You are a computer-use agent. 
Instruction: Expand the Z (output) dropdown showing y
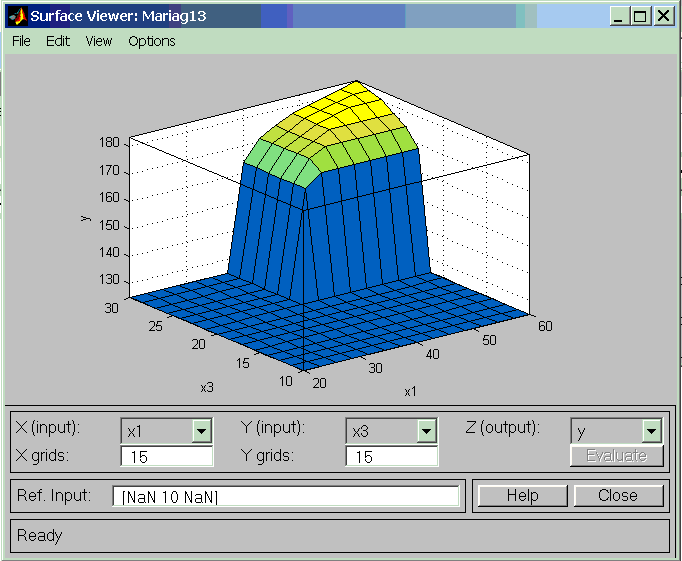[x=651, y=431]
